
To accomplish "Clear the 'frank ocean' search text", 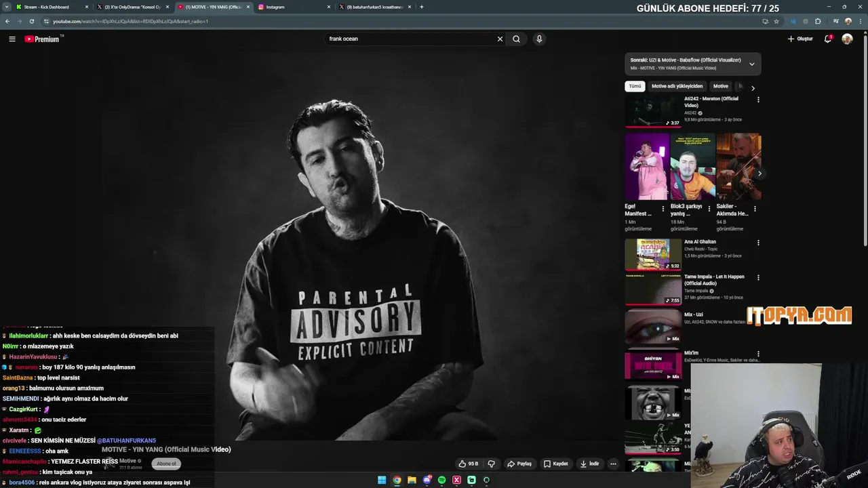I will (x=500, y=39).
